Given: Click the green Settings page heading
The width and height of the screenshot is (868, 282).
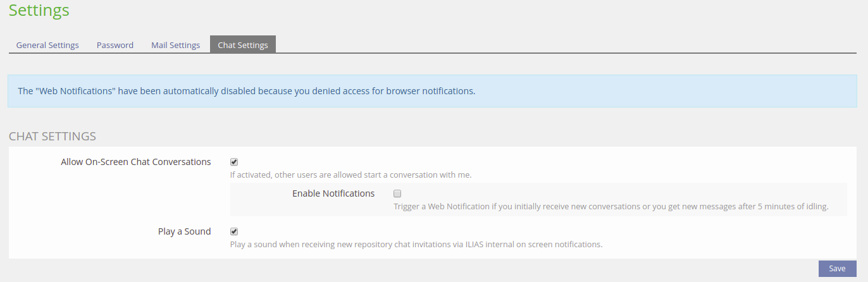Looking at the screenshot, I should tap(39, 11).
